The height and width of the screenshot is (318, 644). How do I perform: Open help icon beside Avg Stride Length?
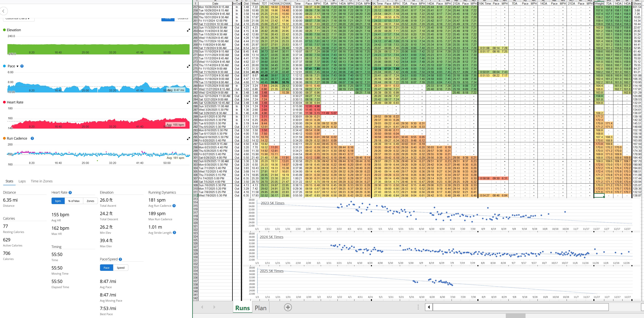coord(175,233)
